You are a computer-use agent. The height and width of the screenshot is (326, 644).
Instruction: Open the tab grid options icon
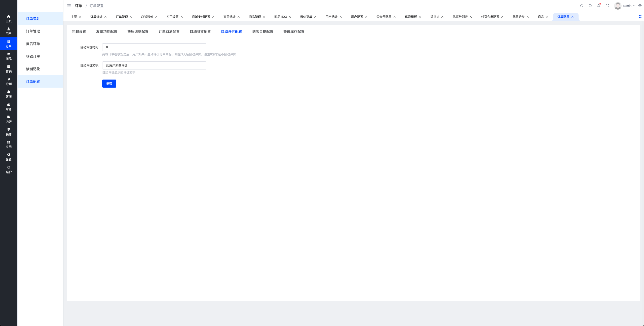click(x=640, y=17)
